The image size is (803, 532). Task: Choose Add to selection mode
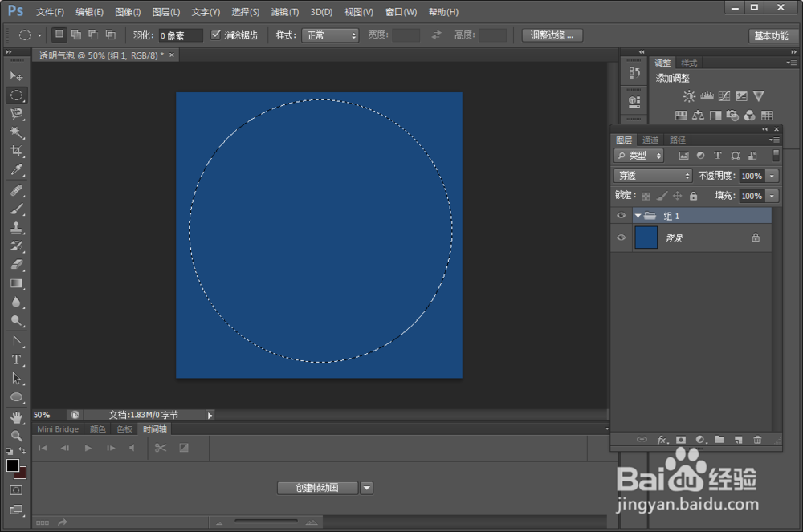click(76, 35)
